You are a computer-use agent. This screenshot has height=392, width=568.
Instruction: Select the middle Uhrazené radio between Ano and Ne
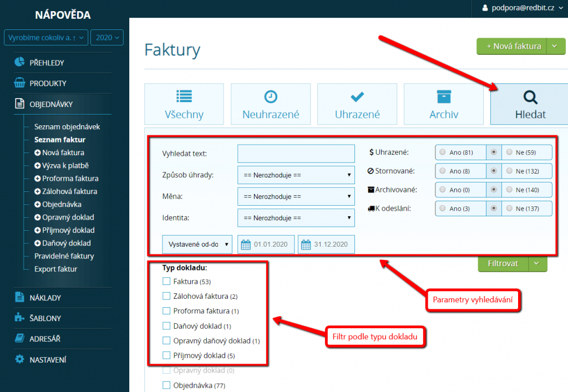tap(494, 152)
